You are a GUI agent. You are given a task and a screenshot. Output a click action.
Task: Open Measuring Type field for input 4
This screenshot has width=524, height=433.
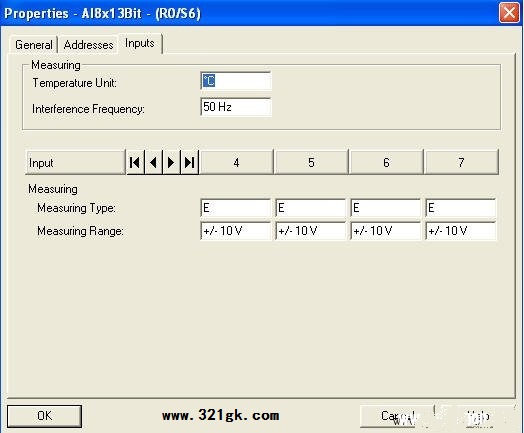[x=236, y=208]
